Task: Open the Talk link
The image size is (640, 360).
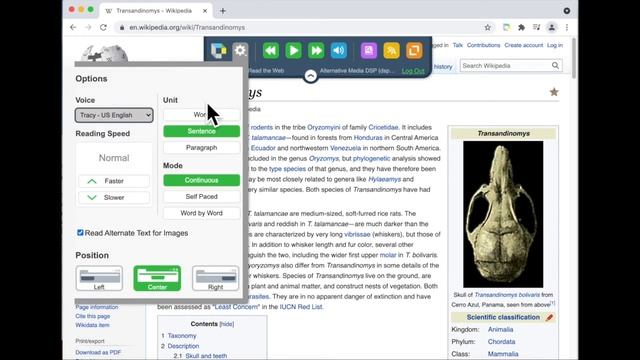Action: pyautogui.click(x=458, y=45)
